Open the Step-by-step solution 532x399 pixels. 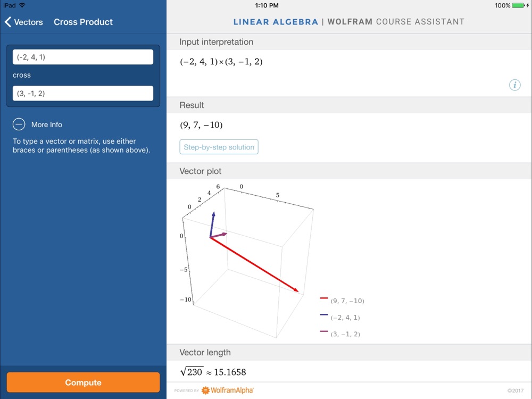[219, 147]
